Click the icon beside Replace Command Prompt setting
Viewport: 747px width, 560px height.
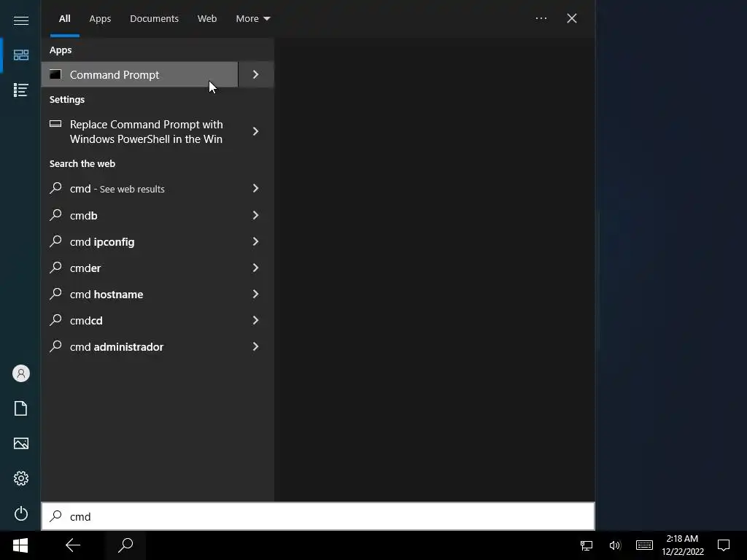(x=55, y=124)
